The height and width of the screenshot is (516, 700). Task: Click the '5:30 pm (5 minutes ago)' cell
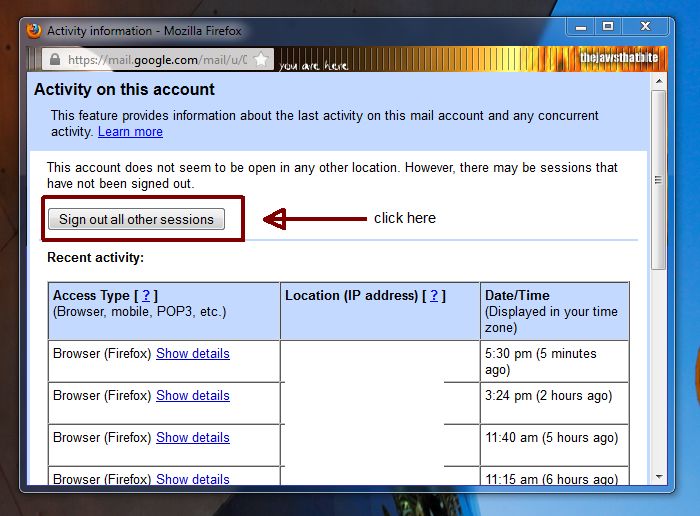pos(554,361)
